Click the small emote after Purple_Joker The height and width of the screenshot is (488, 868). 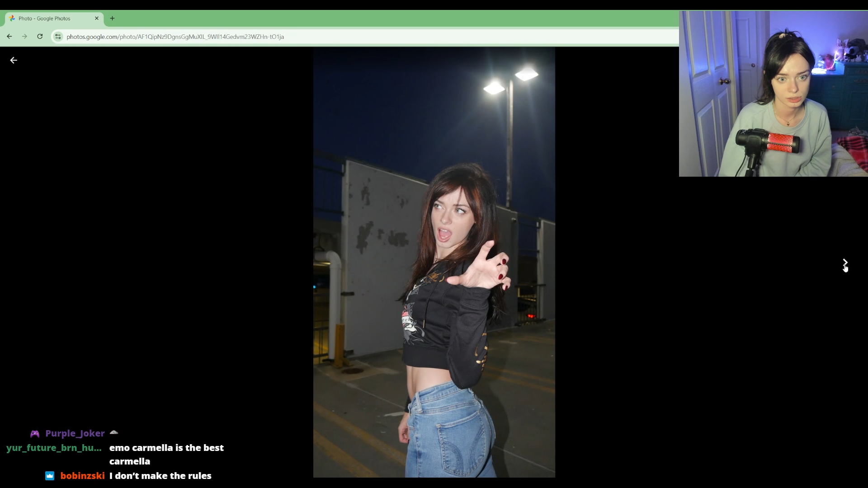point(114,432)
